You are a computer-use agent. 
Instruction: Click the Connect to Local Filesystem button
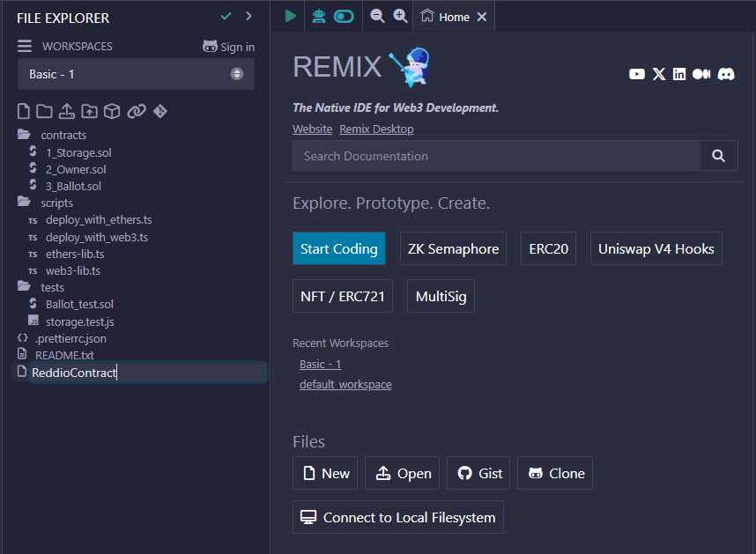[398, 517]
